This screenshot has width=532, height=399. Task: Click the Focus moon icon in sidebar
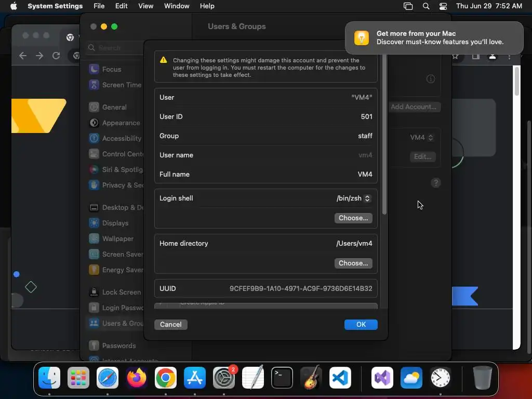pos(94,69)
